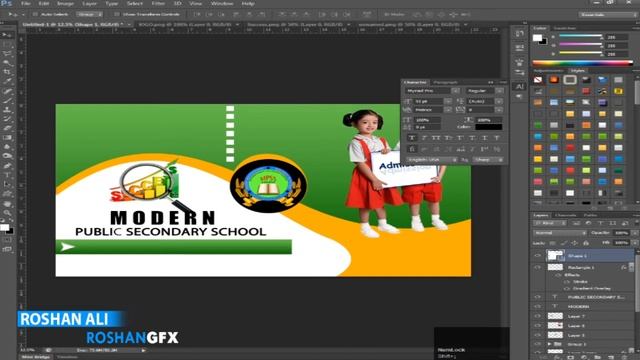Open the Auto-Select Group dropdown
640x360 pixels.
coord(90,14)
